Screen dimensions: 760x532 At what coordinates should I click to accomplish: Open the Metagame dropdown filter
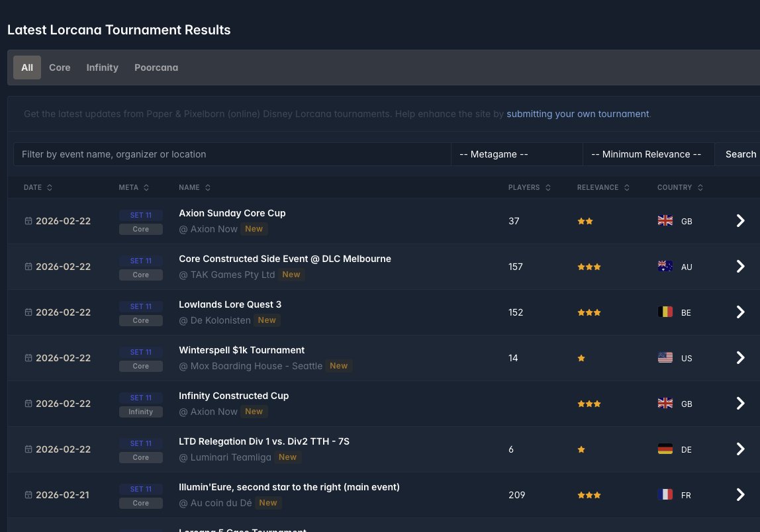(x=516, y=154)
